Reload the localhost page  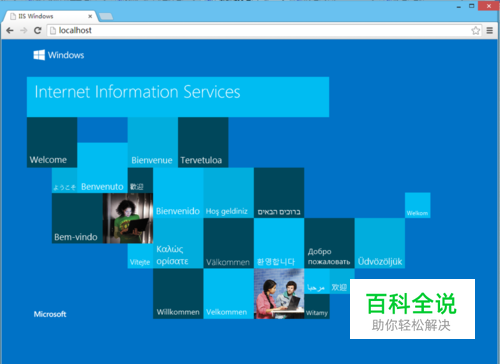click(38, 30)
